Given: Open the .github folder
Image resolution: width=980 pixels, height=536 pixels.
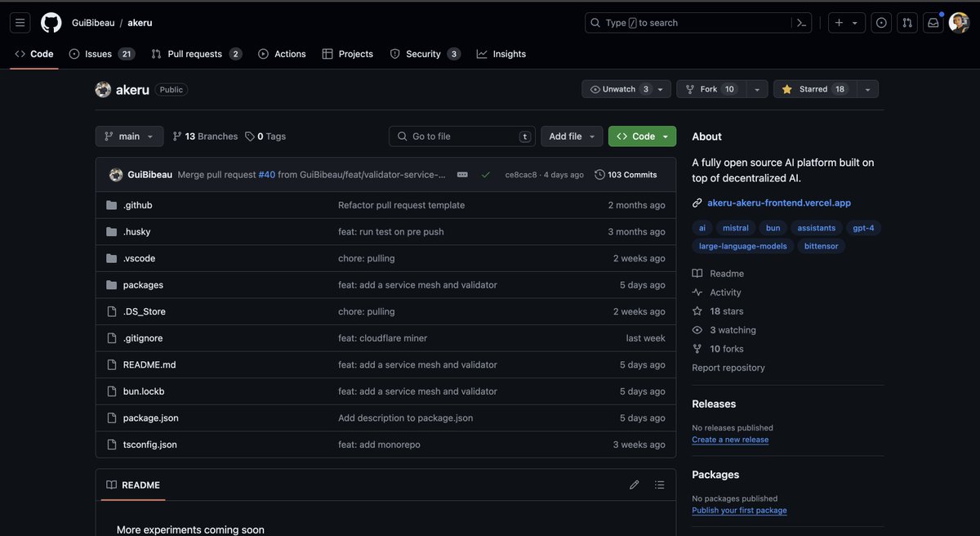Looking at the screenshot, I should [x=137, y=205].
